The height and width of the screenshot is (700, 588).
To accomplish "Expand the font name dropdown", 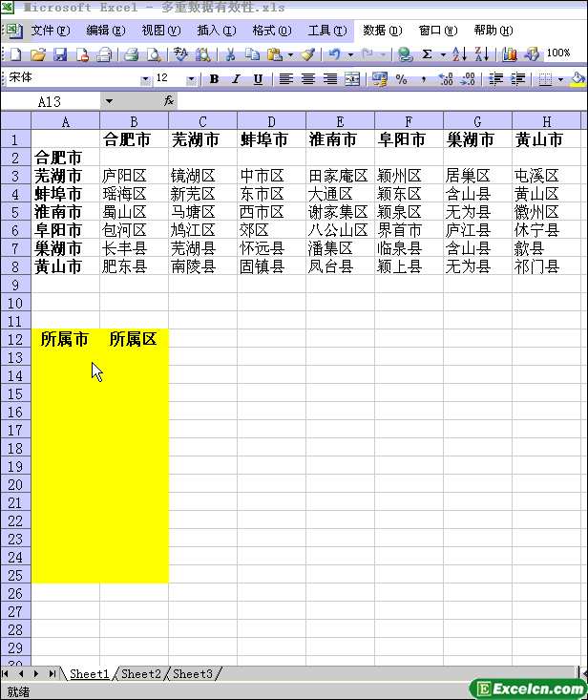I will [x=145, y=79].
